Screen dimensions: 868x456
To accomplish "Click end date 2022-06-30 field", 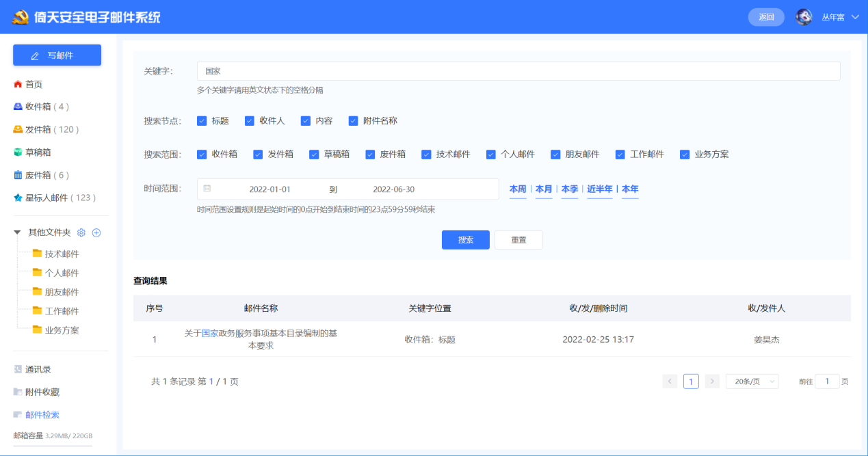I will (x=393, y=189).
